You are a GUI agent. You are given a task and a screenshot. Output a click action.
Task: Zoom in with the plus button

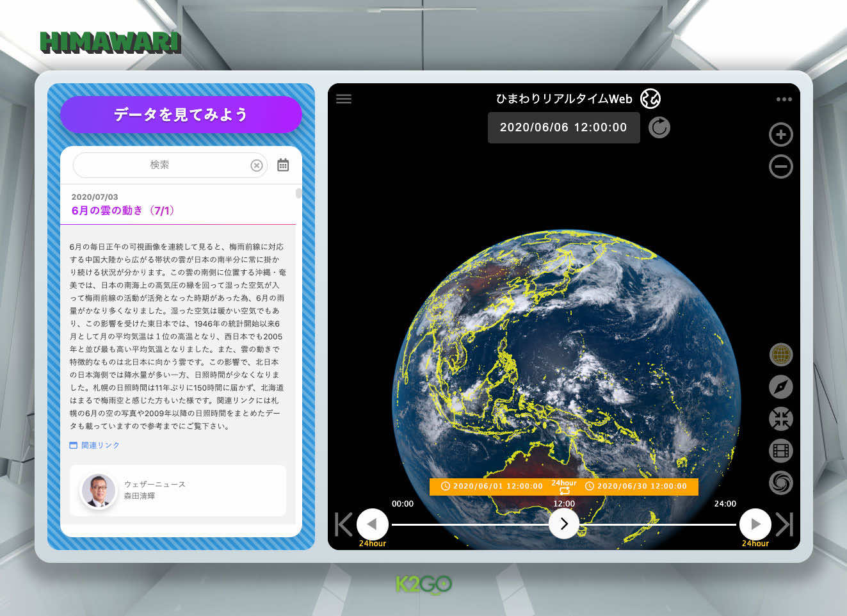[x=780, y=134]
